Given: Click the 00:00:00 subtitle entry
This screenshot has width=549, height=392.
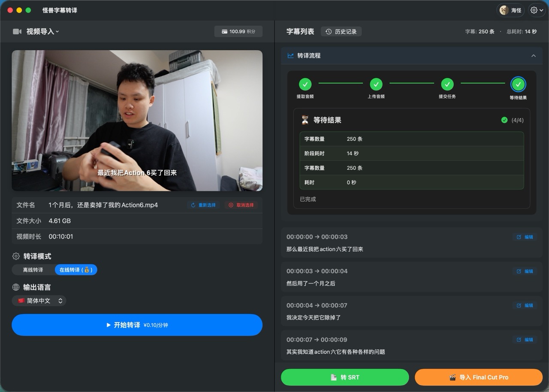Looking at the screenshot, I should pyautogui.click(x=386, y=243).
